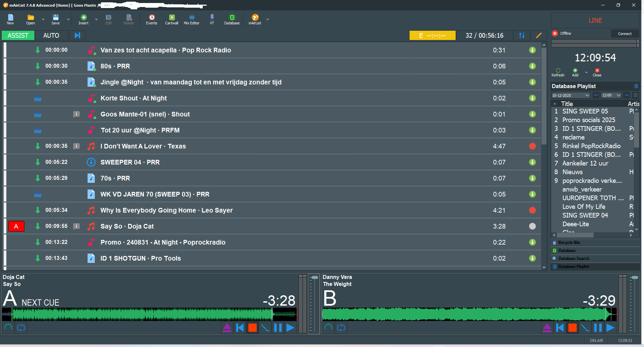Switch to the Database Search tab
Image resolution: width=644 pixels, height=347 pixels.
point(574,259)
